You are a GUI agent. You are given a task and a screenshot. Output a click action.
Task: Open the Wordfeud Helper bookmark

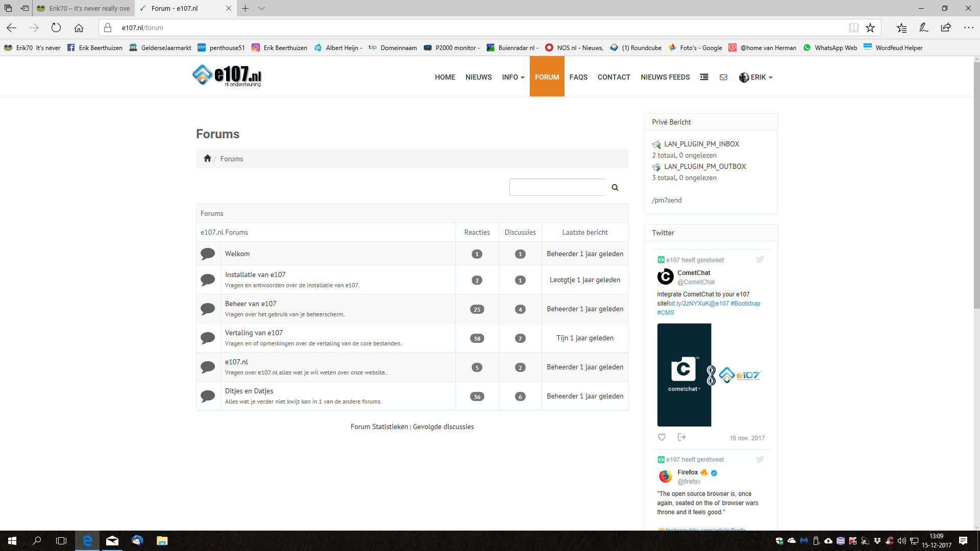pyautogui.click(x=893, y=47)
